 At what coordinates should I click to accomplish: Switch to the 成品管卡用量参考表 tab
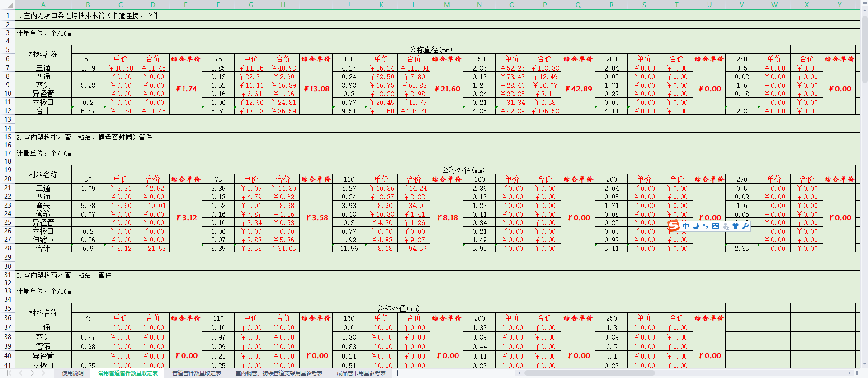361,373
